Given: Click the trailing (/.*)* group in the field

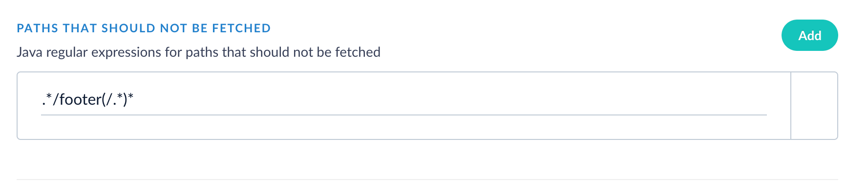Looking at the screenshot, I should [x=117, y=100].
